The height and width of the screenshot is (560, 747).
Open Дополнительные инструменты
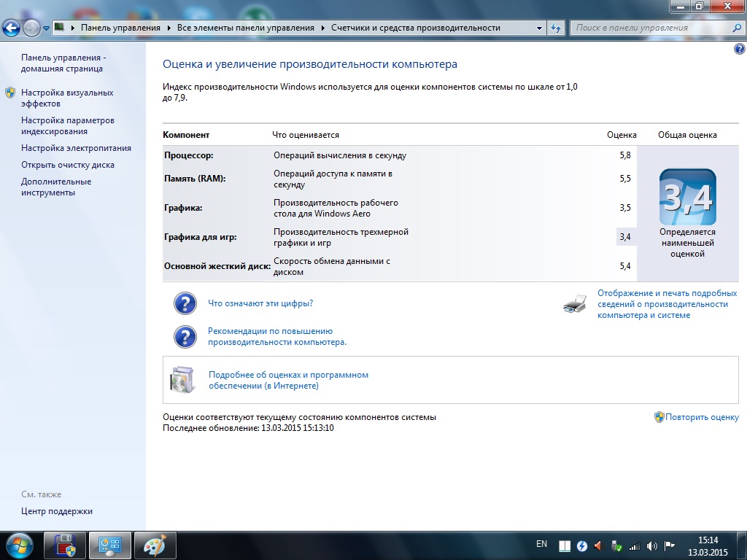(x=56, y=187)
